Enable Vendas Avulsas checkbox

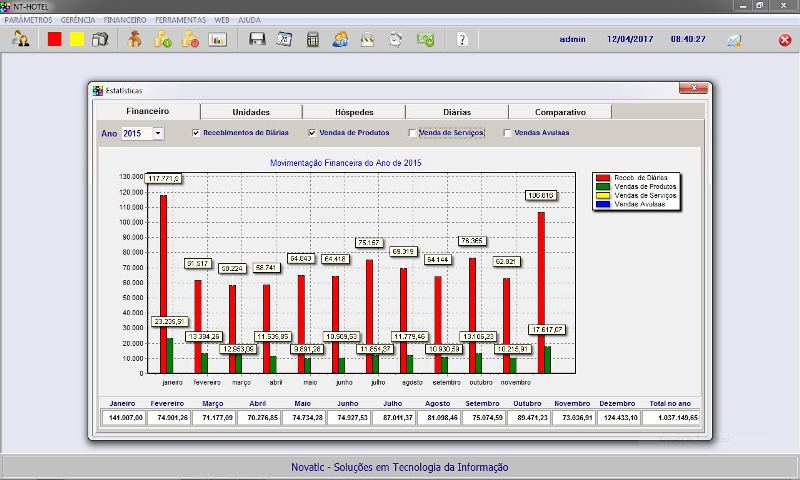pyautogui.click(x=507, y=133)
